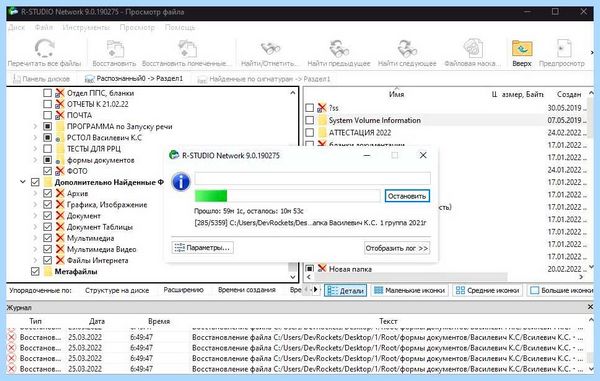Uncheck the Документ Таблицы checkbox
The height and width of the screenshot is (381, 600).
pyautogui.click(x=47, y=227)
